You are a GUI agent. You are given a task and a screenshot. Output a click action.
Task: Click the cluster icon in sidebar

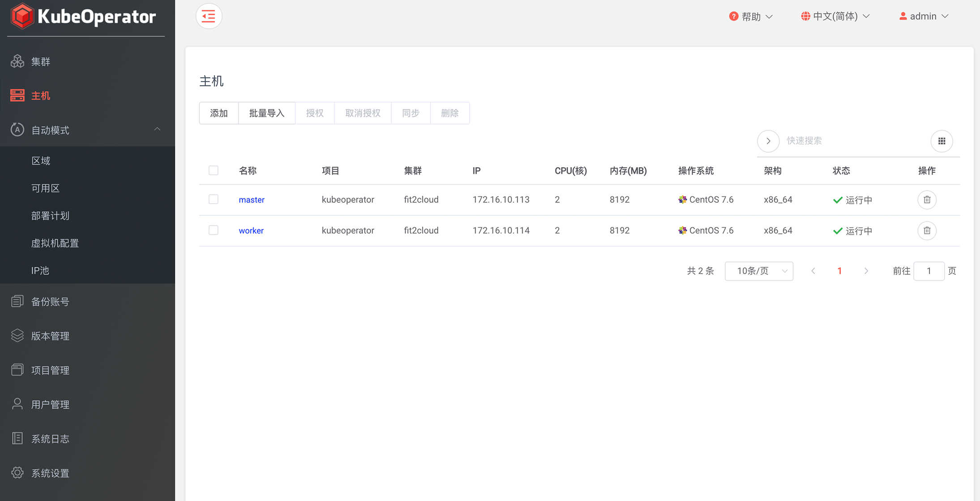tap(17, 61)
